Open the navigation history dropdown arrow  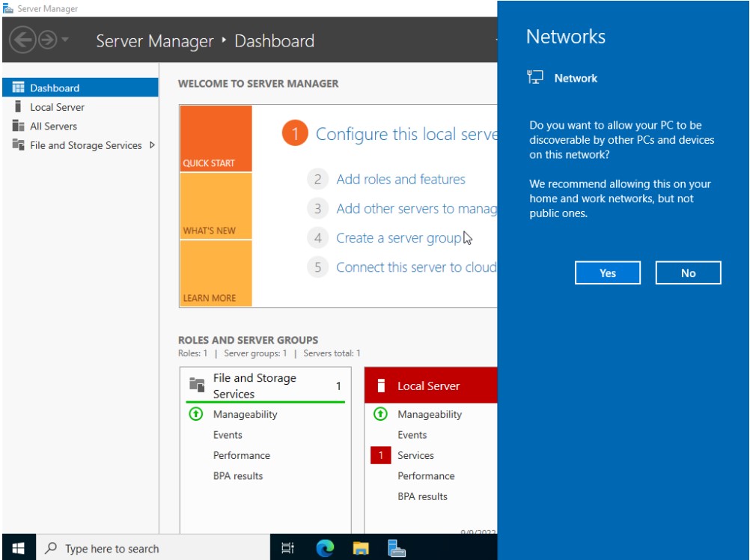pyautogui.click(x=66, y=41)
